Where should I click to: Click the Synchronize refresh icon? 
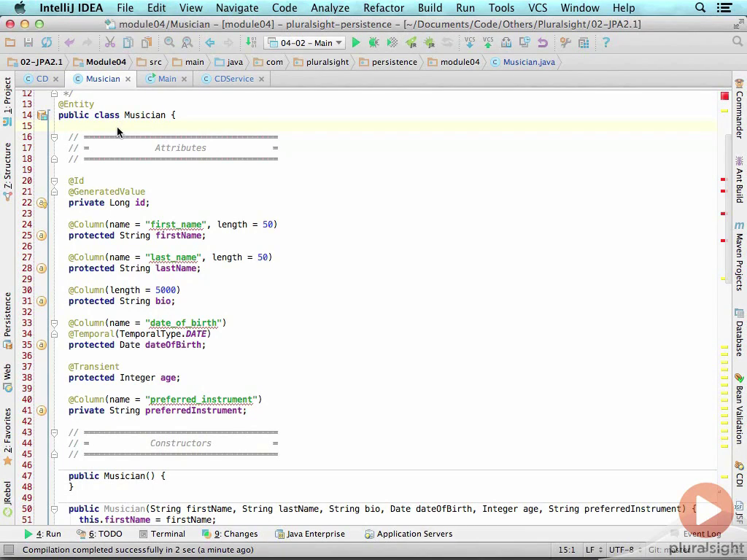coord(47,43)
